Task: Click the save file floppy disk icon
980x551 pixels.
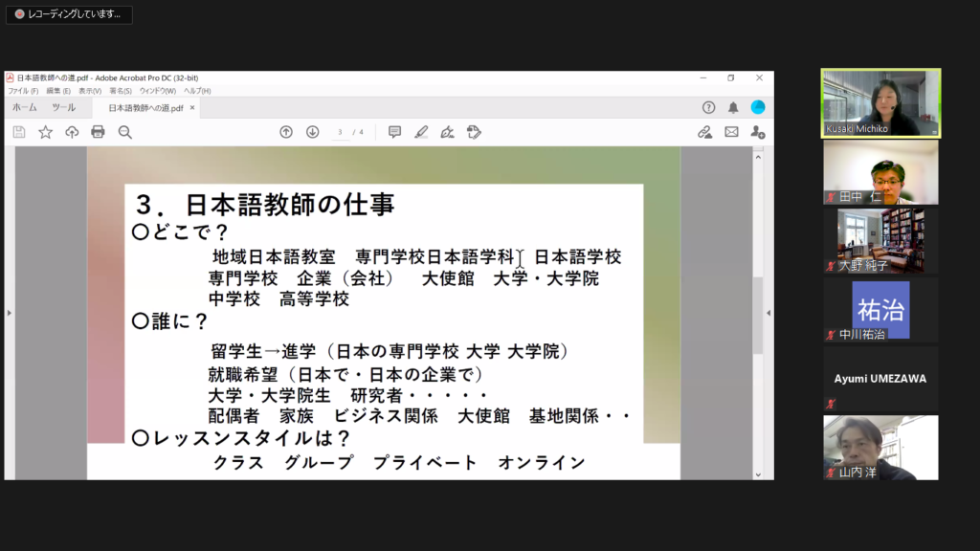Action: [19, 132]
